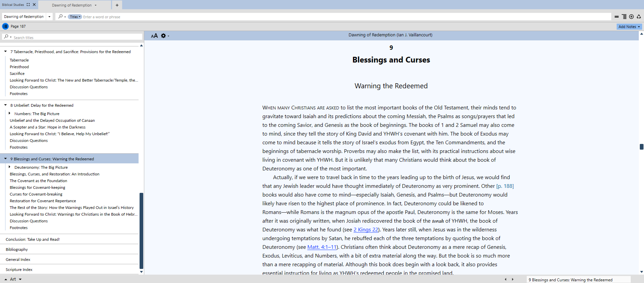This screenshot has width=644, height=283.
Task: Click the magnifier search icon in top search bar
Action: [x=60, y=16]
